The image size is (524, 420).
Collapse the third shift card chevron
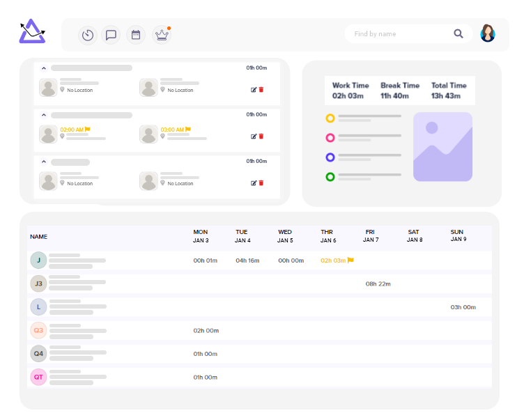[x=43, y=162]
